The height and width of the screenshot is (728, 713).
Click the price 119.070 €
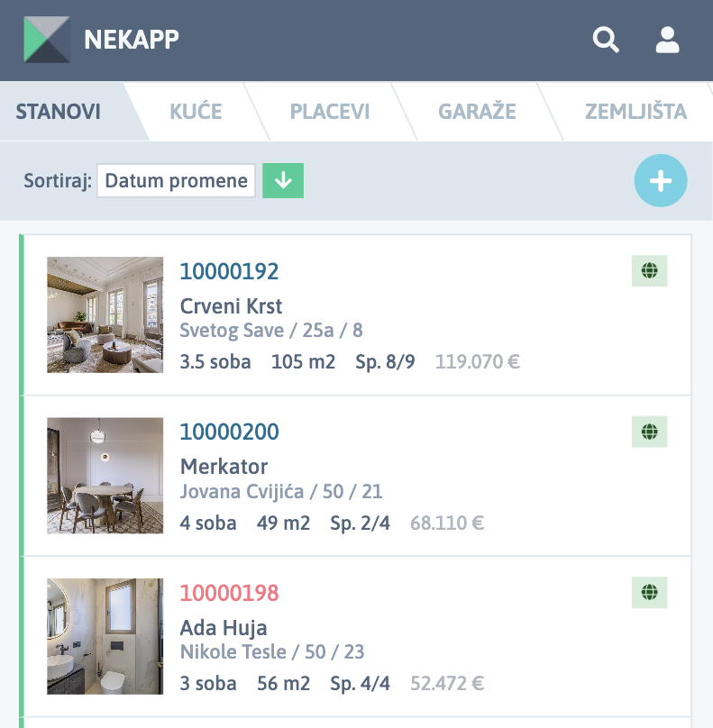click(x=478, y=362)
